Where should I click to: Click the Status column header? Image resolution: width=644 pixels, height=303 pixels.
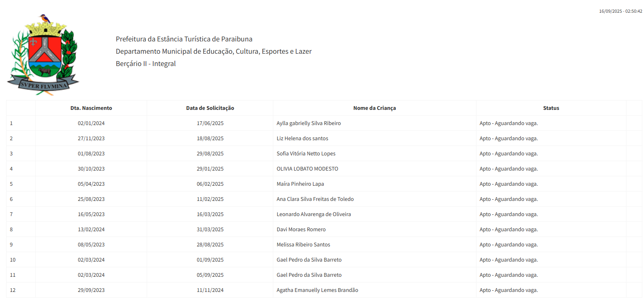[551, 108]
